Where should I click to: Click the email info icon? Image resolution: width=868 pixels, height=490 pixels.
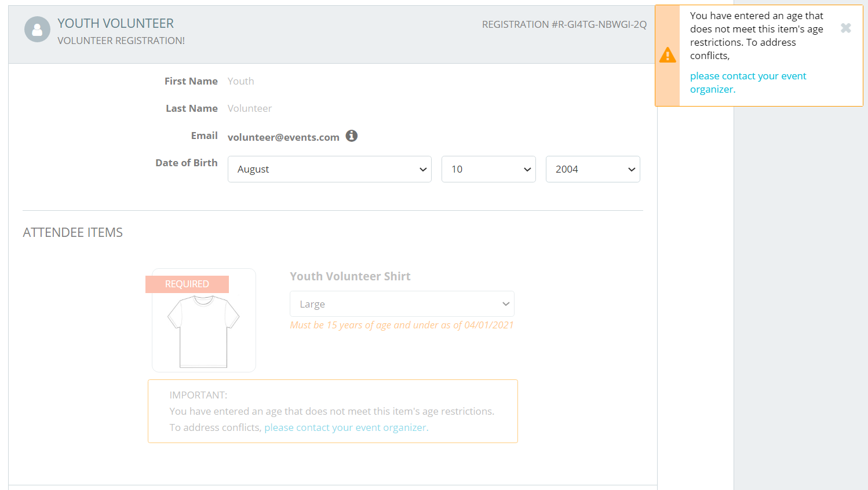pos(352,136)
